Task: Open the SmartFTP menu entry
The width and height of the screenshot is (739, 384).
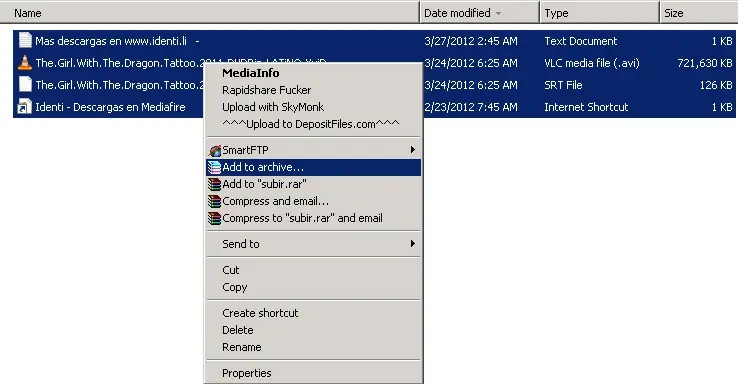Action: tap(313, 150)
